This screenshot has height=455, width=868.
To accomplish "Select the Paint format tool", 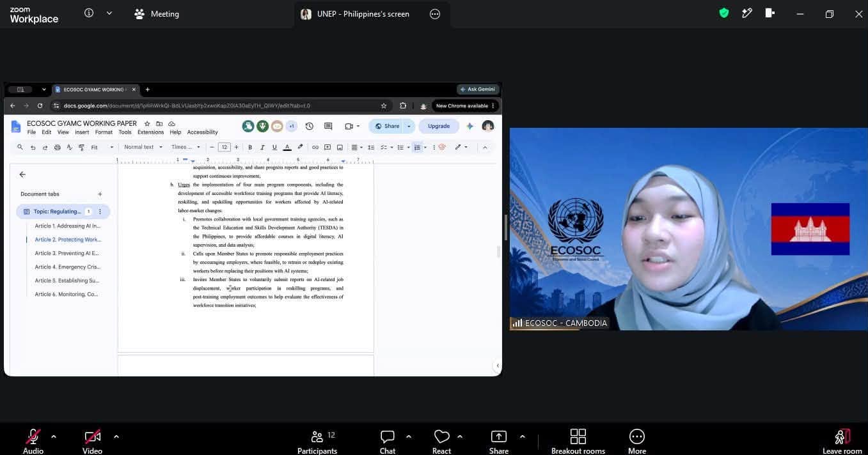I will tap(81, 147).
